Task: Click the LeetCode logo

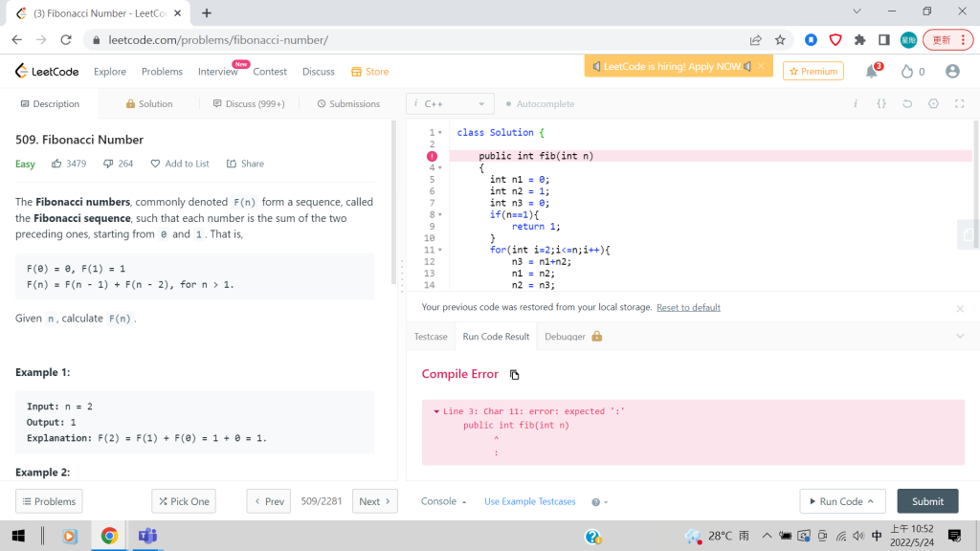Action: [47, 71]
